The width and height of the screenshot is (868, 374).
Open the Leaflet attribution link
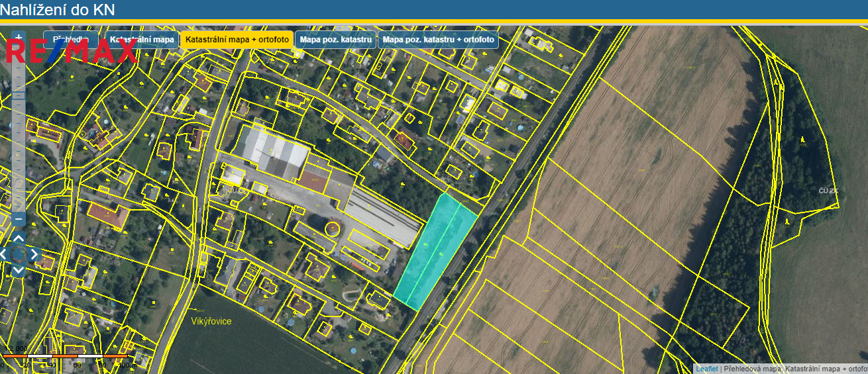706,369
